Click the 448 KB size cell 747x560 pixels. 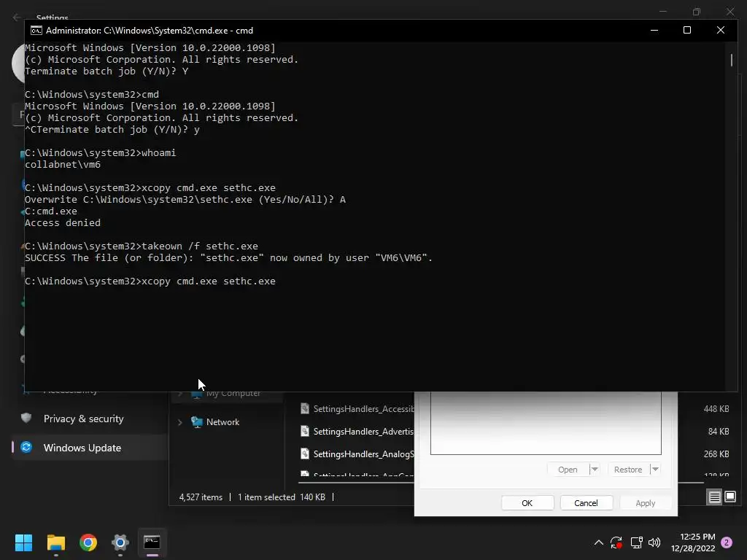point(716,408)
